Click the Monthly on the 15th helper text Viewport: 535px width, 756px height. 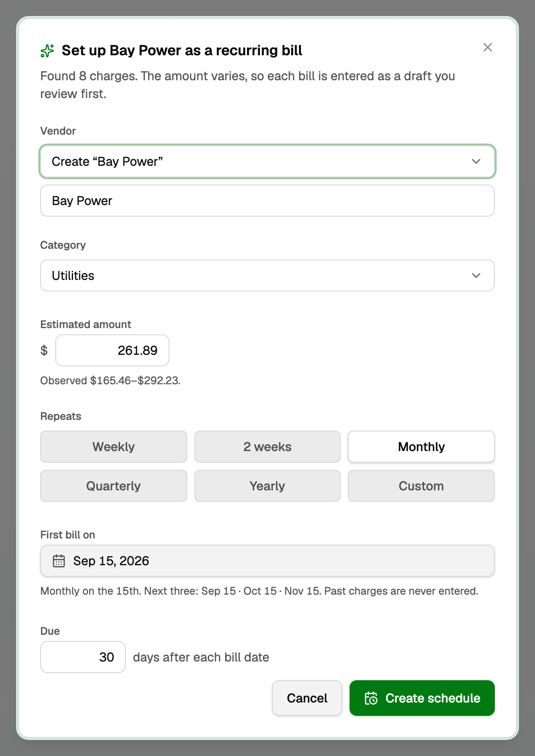point(259,591)
